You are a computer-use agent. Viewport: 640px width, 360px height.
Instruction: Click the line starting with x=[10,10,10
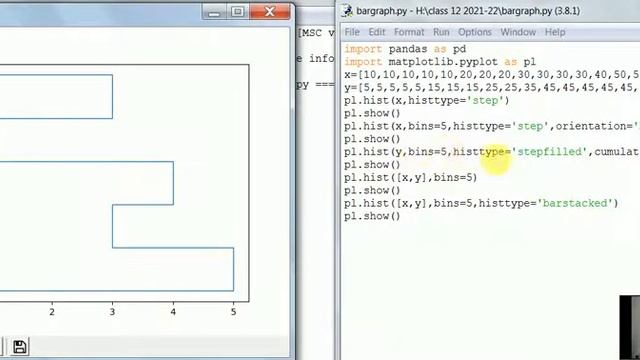(x=492, y=75)
